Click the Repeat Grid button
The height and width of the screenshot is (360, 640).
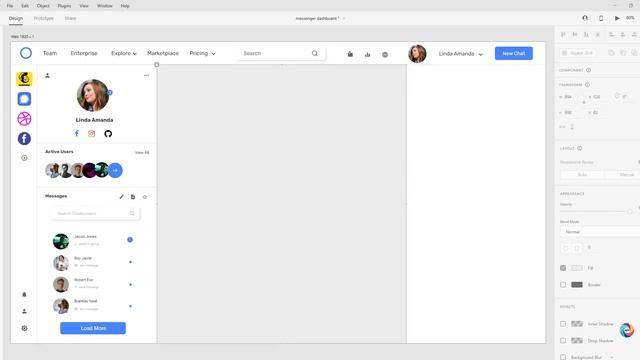click(577, 53)
